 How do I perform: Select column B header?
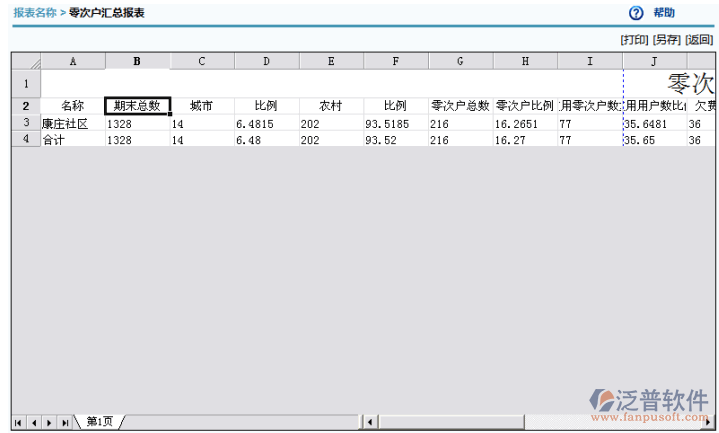[x=137, y=61]
